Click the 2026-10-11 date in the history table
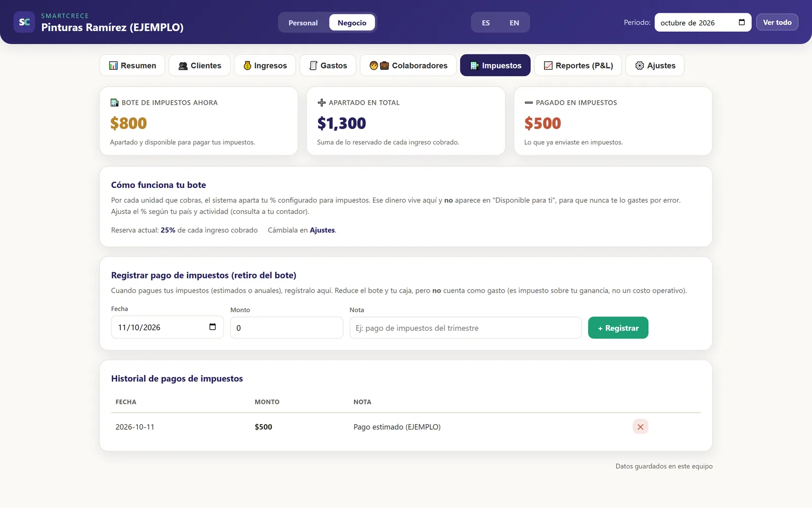Viewport: 812px width, 508px height. [135, 427]
